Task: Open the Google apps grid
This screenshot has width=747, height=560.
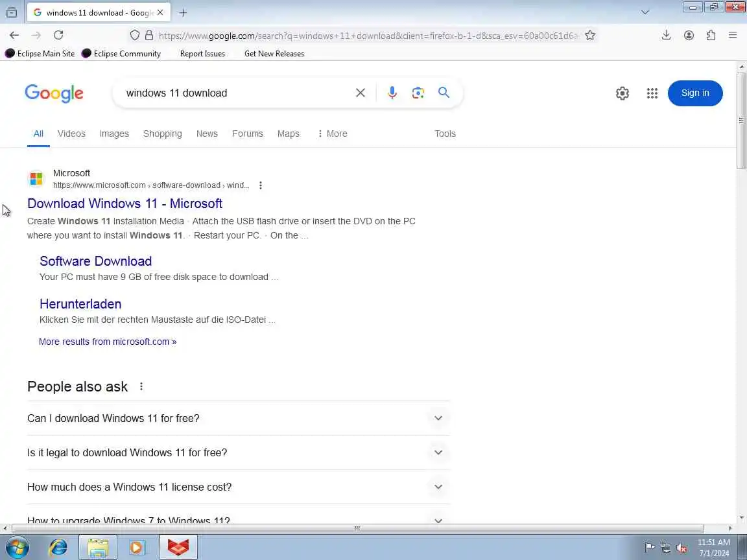Action: pyautogui.click(x=652, y=93)
